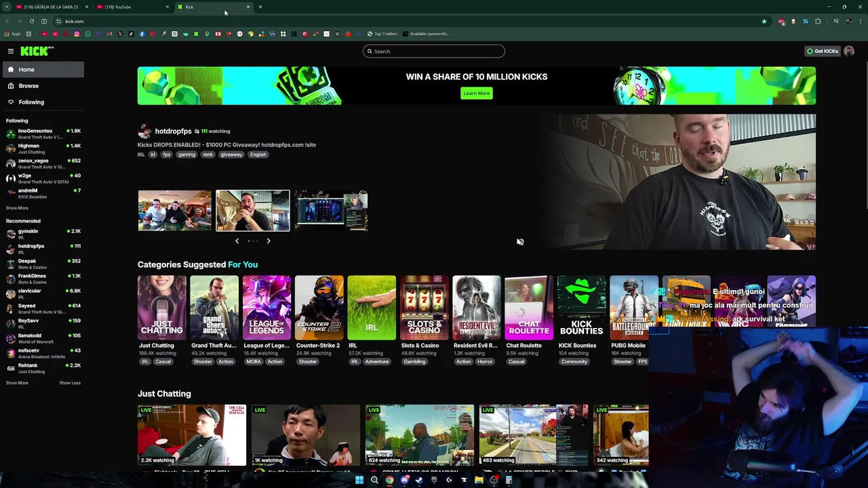This screenshot has width=868, height=488.
Task: Show next featured stream in carousel
Action: (269, 241)
